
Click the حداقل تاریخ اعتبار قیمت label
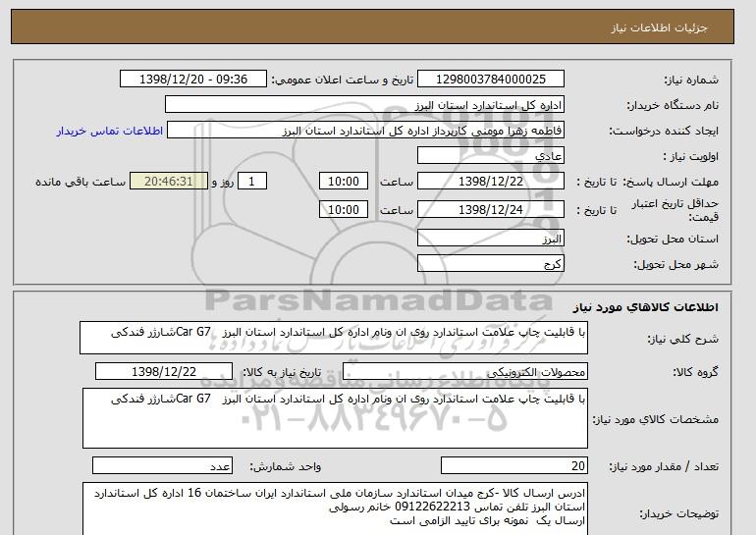click(x=675, y=210)
